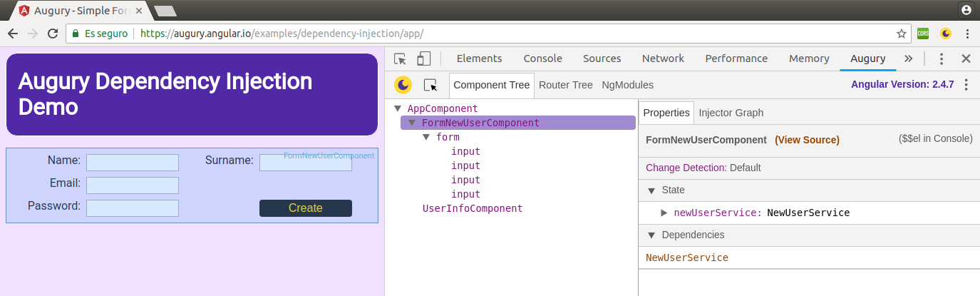This screenshot has height=296, width=980.
Task: Click the Augury moon logo icon
Action: tap(403, 86)
